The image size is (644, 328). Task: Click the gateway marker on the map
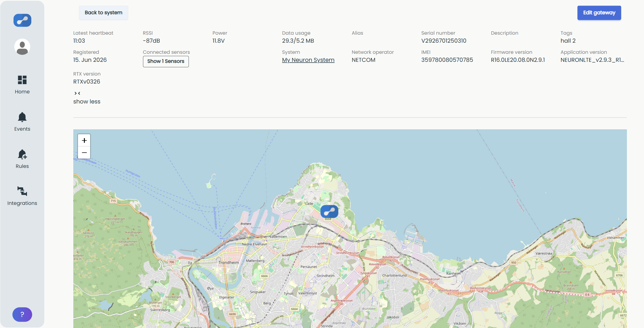click(x=329, y=212)
